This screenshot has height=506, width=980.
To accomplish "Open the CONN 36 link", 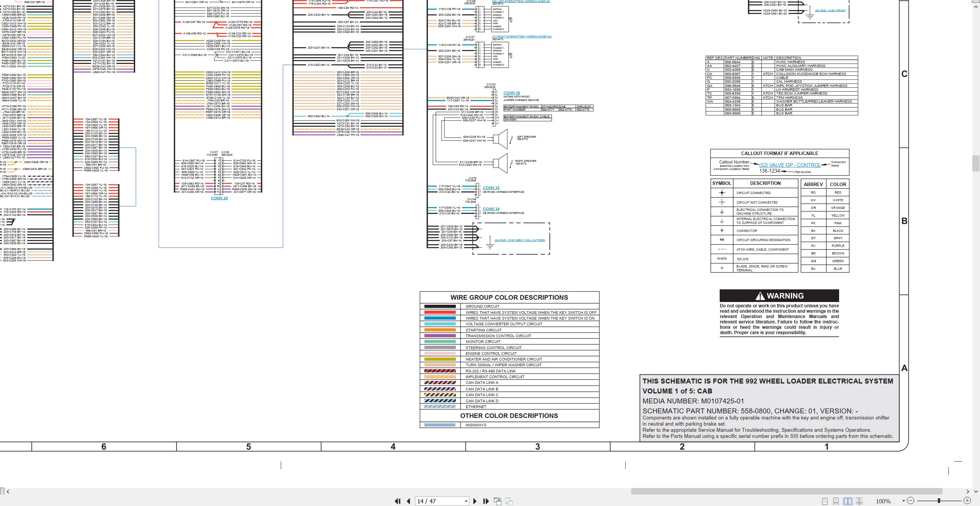I will 511,93.
